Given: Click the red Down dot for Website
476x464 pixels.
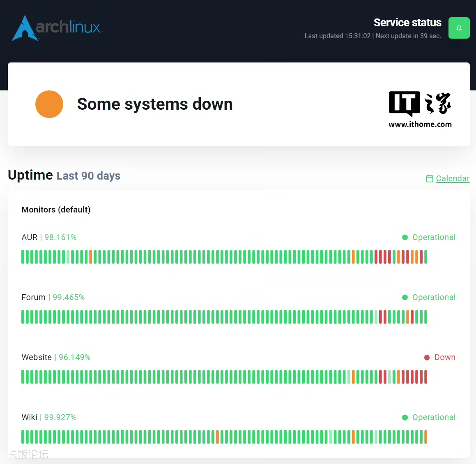Looking at the screenshot, I should pyautogui.click(x=427, y=358).
